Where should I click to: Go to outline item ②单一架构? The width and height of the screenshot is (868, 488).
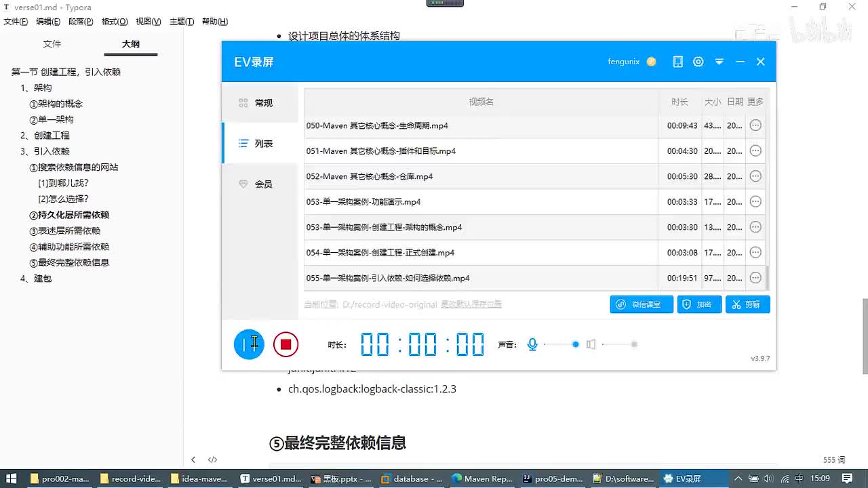coord(52,119)
